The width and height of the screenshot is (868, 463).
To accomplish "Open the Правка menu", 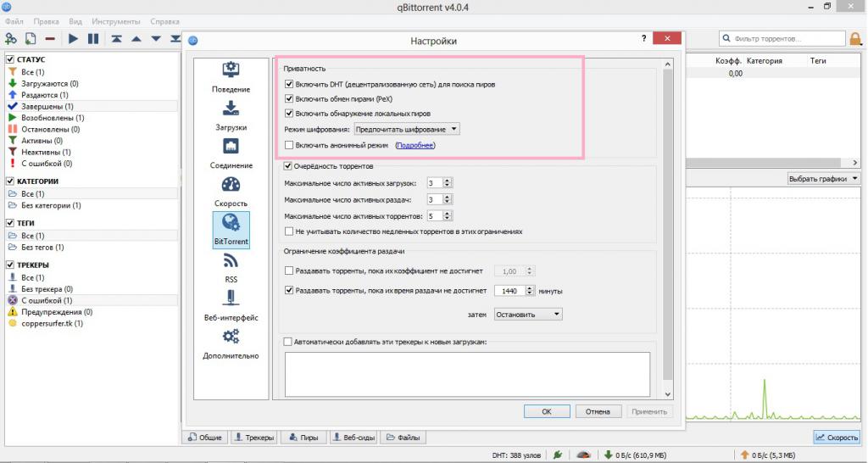I will click(46, 21).
